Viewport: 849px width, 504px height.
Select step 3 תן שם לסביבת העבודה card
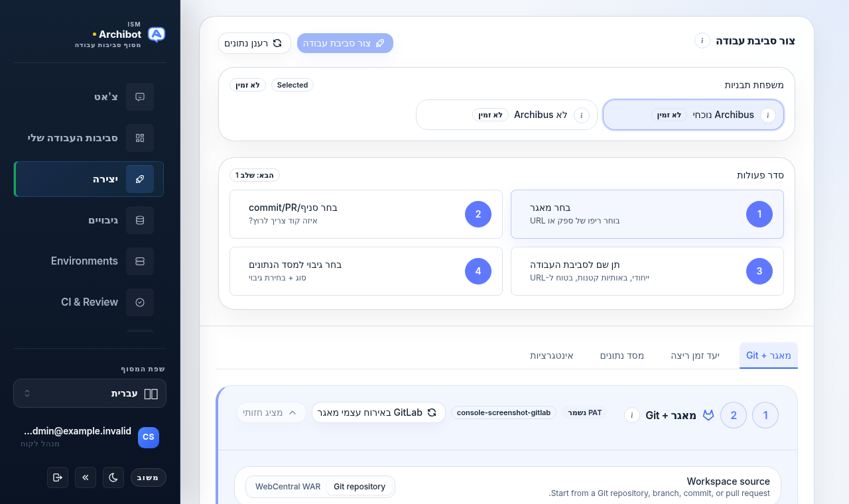click(647, 271)
